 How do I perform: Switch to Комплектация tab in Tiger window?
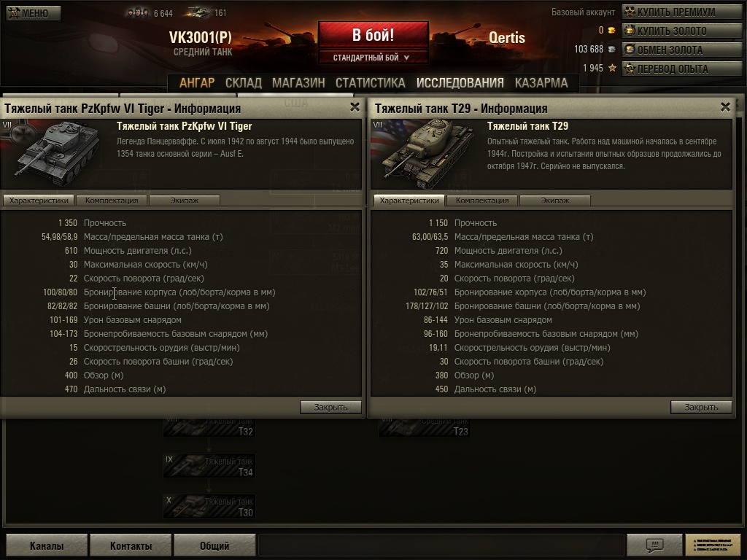(x=112, y=201)
